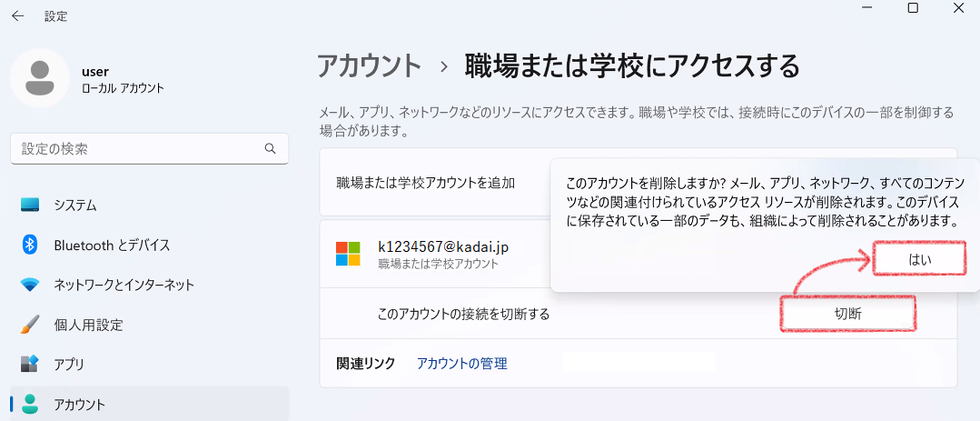The height and width of the screenshot is (421, 980).
Task: Select the システム monitor icon
Action: click(x=30, y=205)
